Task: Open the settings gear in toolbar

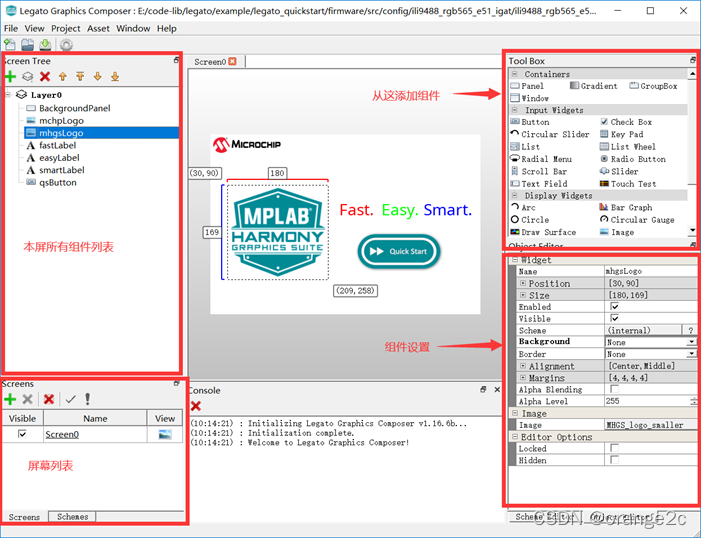Action: click(x=66, y=45)
